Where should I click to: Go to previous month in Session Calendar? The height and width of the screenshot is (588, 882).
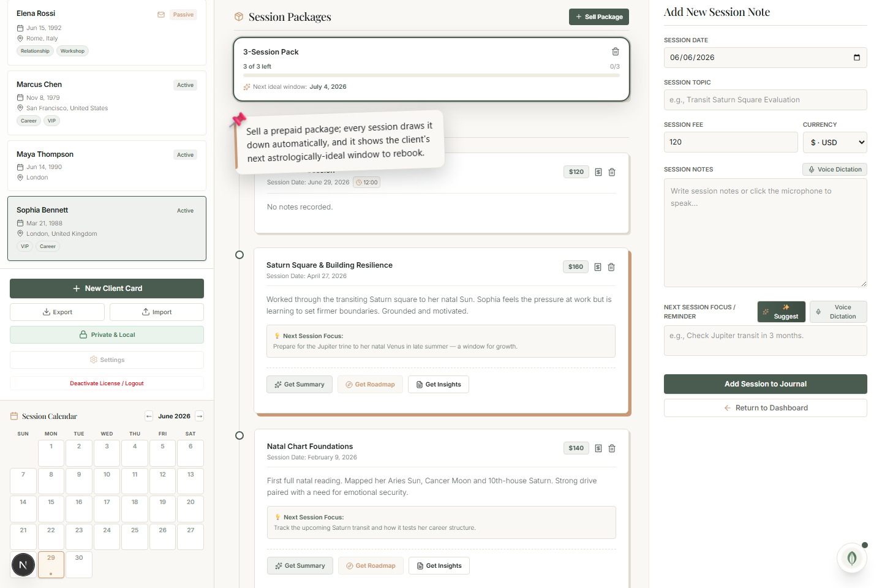149,416
